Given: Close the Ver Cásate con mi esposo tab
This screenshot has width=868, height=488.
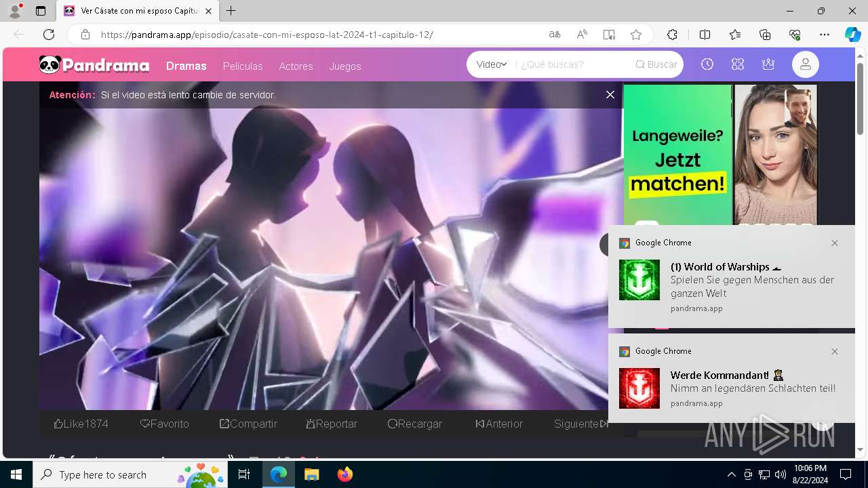Looking at the screenshot, I should tap(208, 11).
